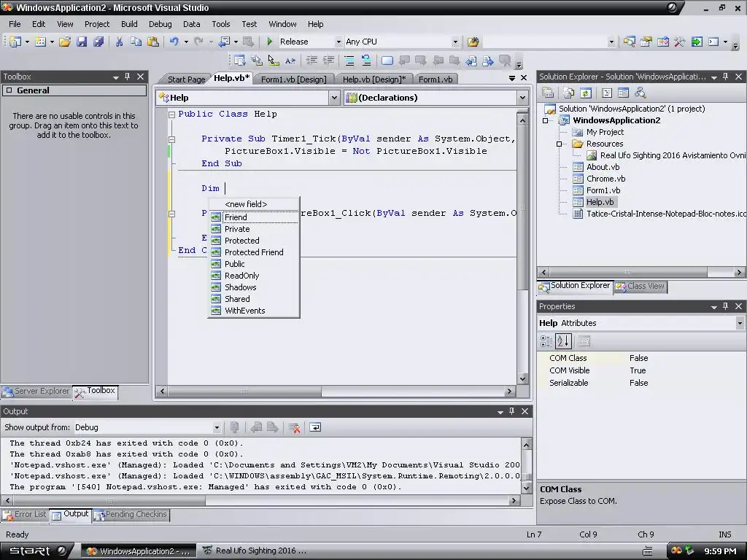
Task: Open the Release configuration dropdown
Action: coord(338,42)
